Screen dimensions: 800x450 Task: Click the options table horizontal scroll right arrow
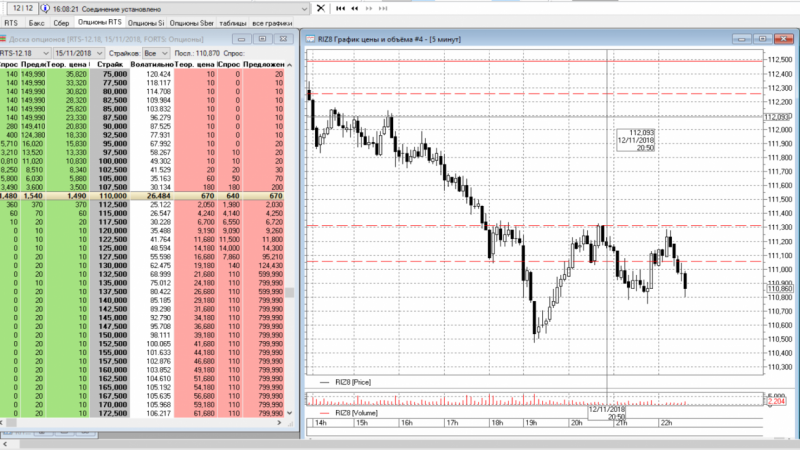pyautogui.click(x=279, y=422)
